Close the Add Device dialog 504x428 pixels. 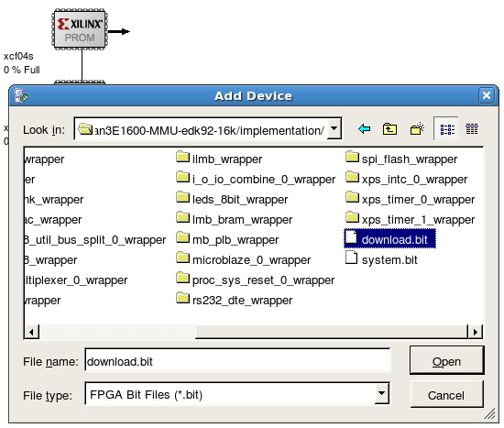(487, 95)
